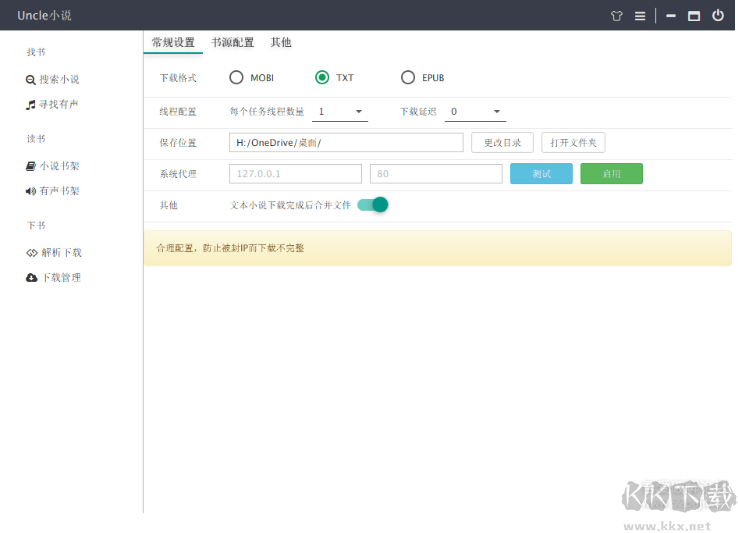Click the proxy IP address input field
Screen dimensions: 738x533
(x=295, y=174)
